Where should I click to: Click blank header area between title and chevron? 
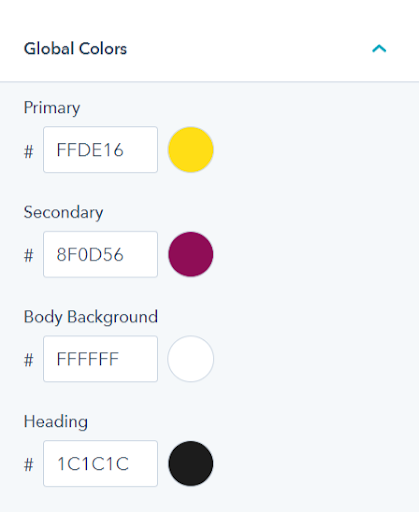[249, 49]
